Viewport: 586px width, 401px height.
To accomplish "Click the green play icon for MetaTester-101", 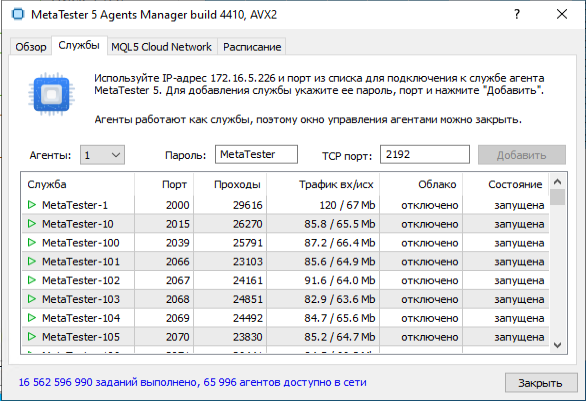I will click(32, 261).
